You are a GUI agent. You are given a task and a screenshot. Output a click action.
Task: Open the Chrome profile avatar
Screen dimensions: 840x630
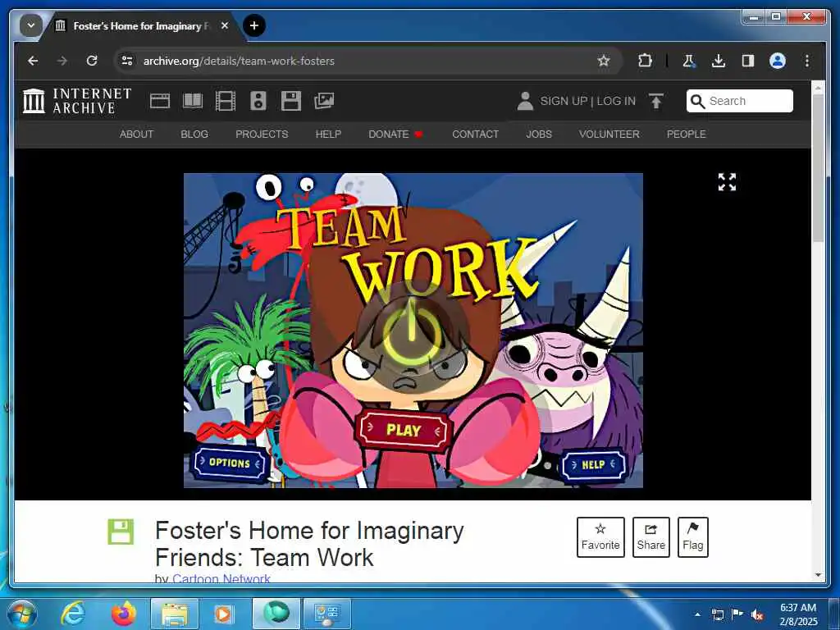point(778,61)
